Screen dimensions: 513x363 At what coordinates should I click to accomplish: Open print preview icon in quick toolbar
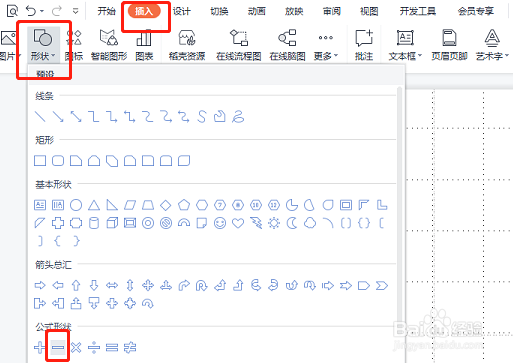pyautogui.click(x=12, y=11)
